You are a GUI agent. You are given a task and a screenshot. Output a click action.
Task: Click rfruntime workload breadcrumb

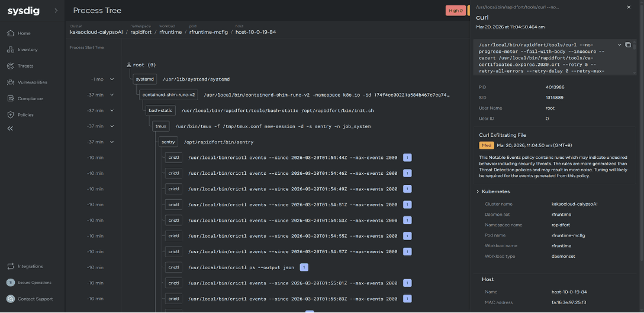click(x=170, y=32)
